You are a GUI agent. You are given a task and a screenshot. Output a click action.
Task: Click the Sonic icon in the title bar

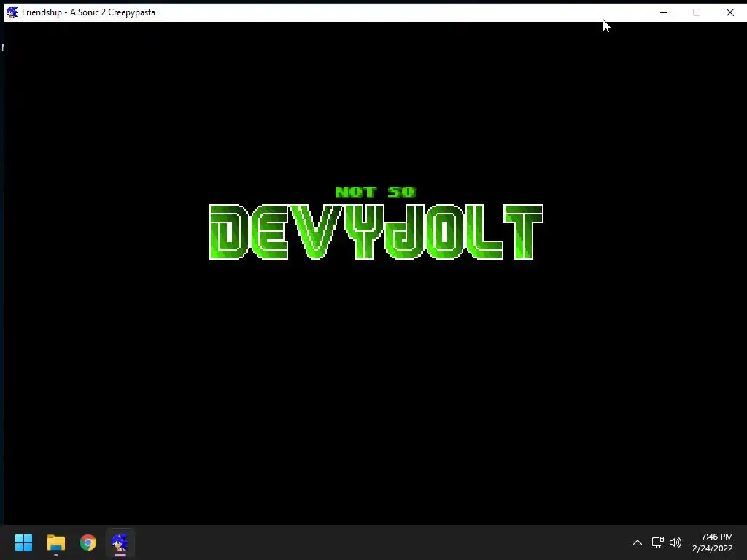[12, 12]
